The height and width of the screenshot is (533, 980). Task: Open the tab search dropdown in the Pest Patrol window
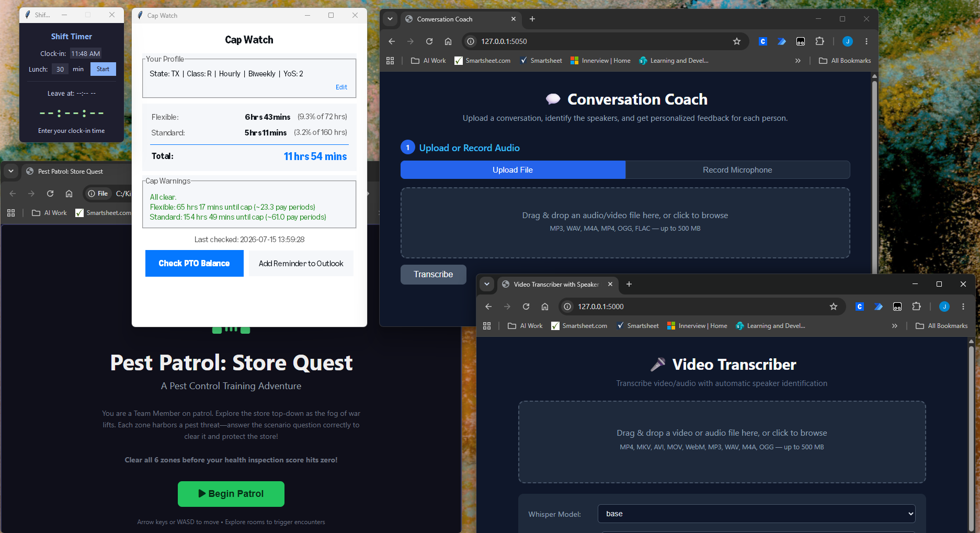coord(11,171)
